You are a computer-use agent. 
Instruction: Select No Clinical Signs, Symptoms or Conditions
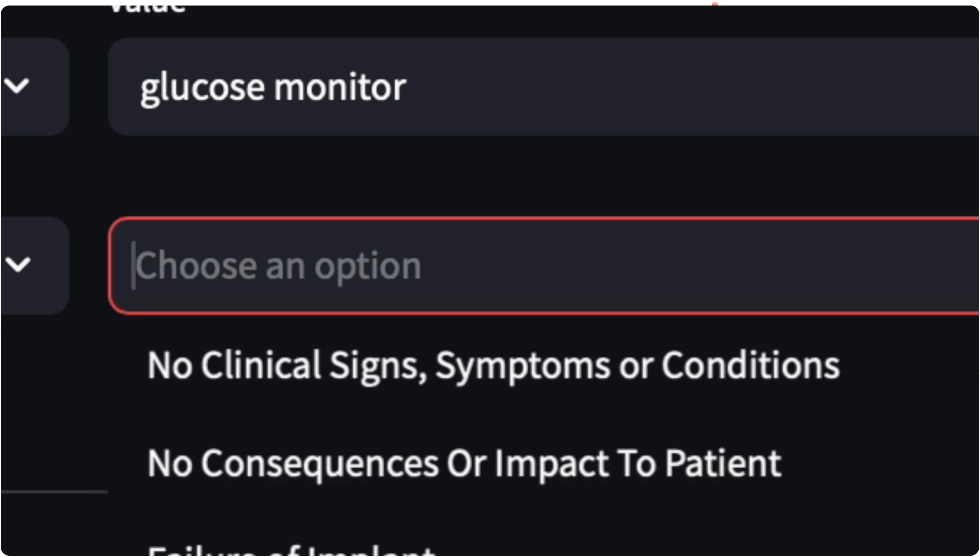pyautogui.click(x=493, y=366)
